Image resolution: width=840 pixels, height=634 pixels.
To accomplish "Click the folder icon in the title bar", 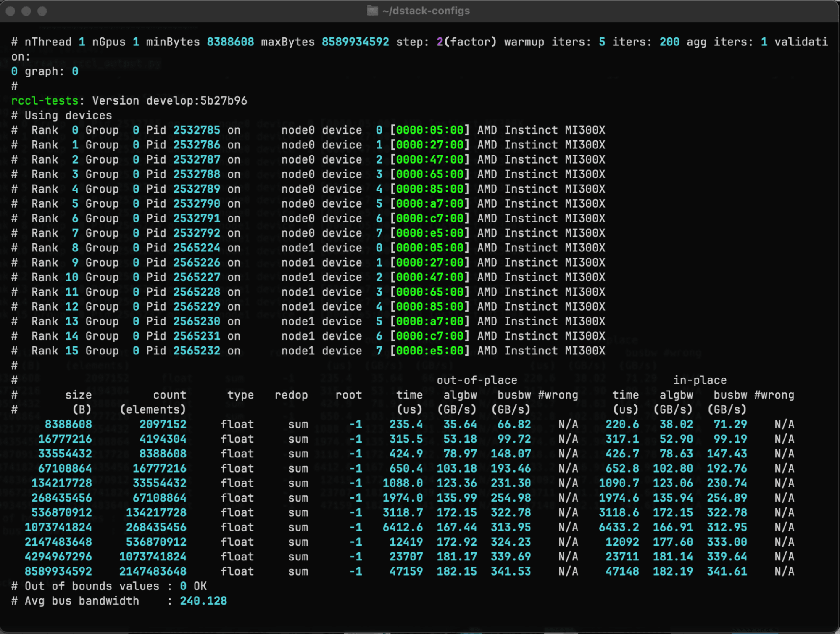I will (372, 11).
